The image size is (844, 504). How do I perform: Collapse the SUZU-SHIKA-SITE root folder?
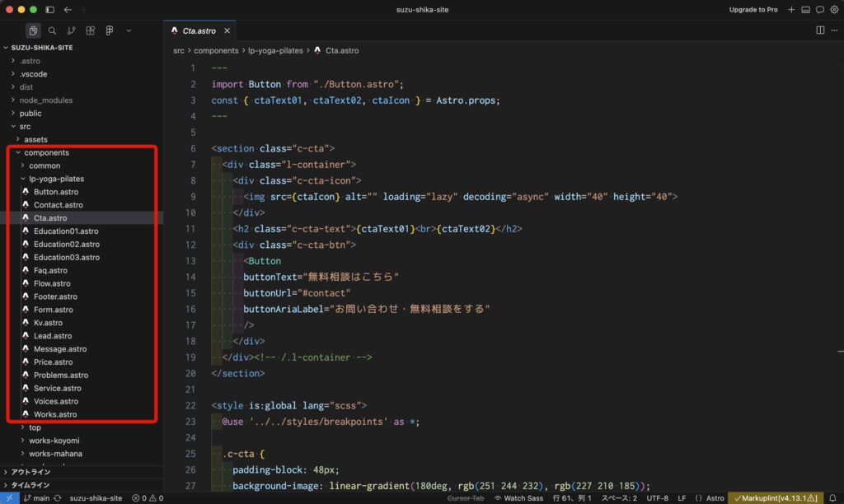tap(41, 47)
